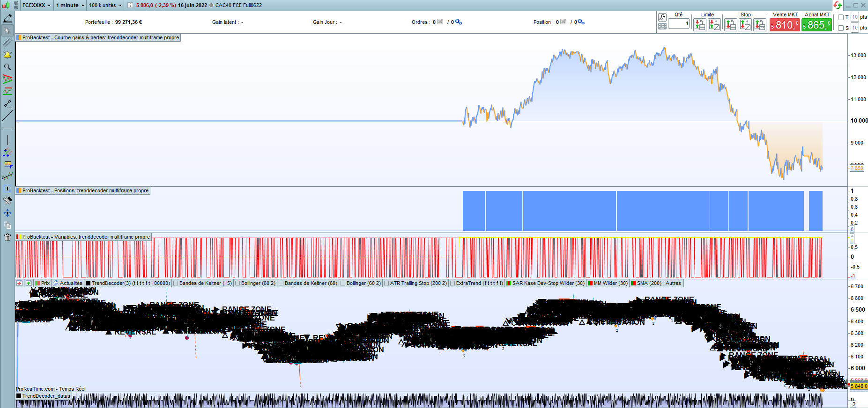868x408 pixels.
Task: Click the second Stop order button
Action: coord(745,25)
